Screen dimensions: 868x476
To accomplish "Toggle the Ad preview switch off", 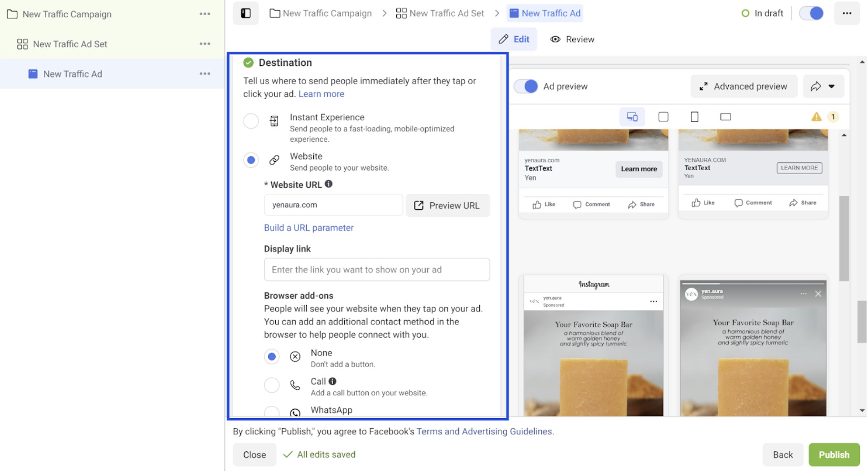I will point(525,86).
